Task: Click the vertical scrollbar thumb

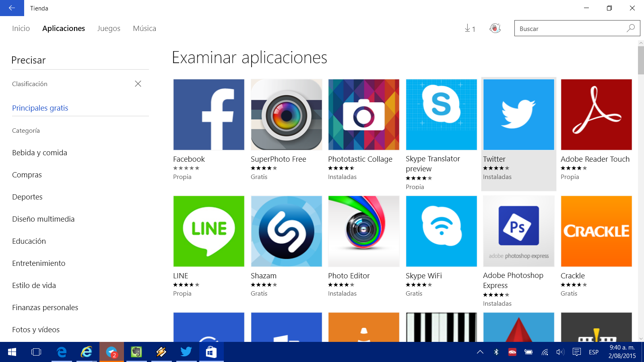Action: click(641, 60)
